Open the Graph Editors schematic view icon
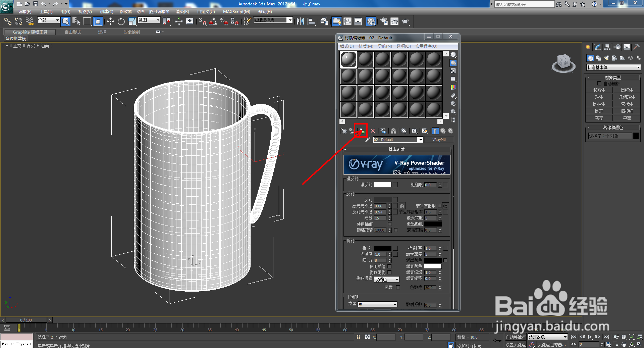Screen dimensions: 644x348 (x=358, y=21)
